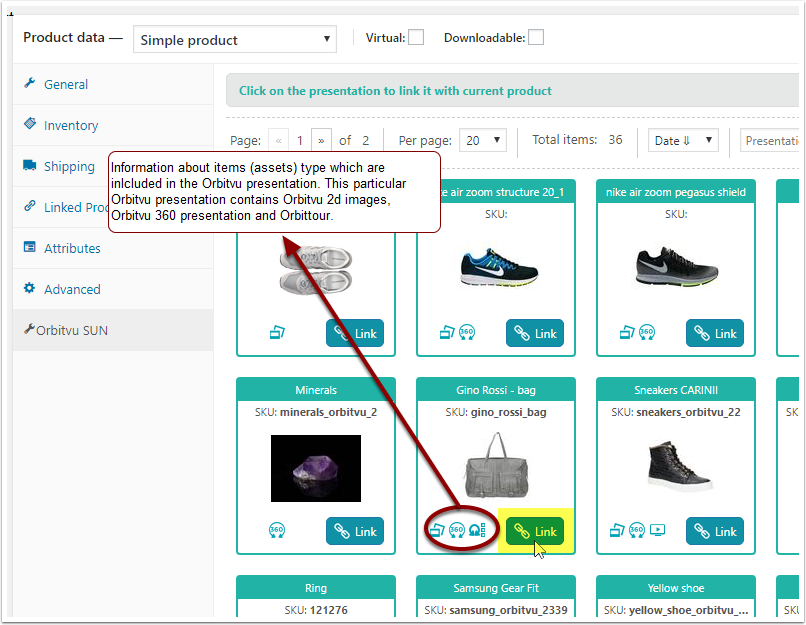
Task: Click 2D images icon on nike air zoom pegasus shield card
Action: pos(627,333)
